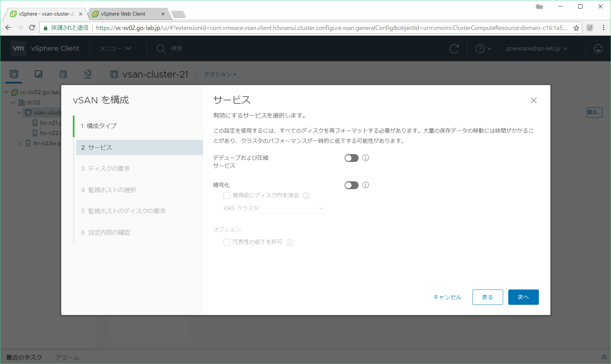Close the vSAN configuration dialog

click(x=533, y=100)
